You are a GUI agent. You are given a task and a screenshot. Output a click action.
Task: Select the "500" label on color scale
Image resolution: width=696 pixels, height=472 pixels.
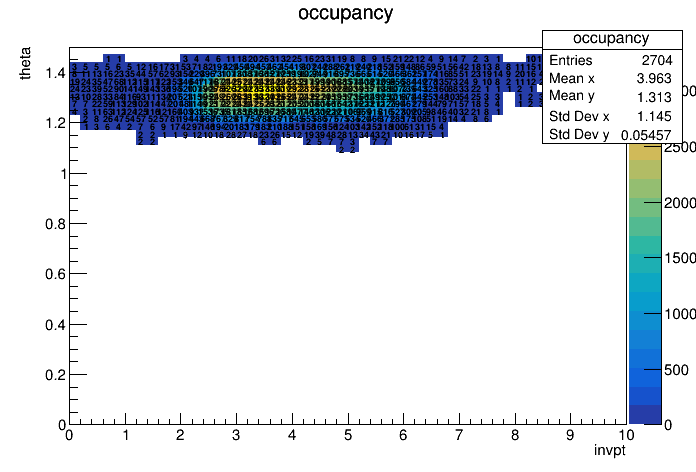(676, 369)
